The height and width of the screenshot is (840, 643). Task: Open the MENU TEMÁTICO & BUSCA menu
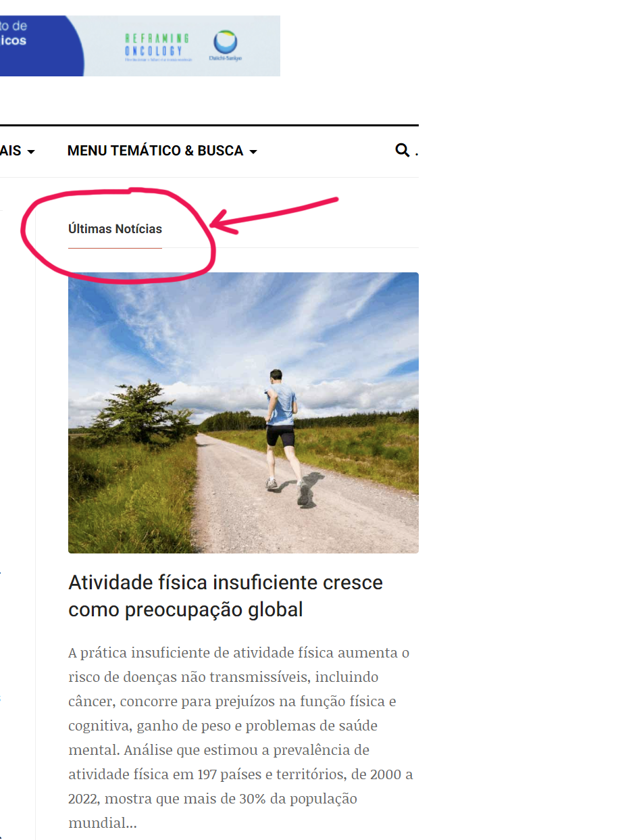[162, 151]
